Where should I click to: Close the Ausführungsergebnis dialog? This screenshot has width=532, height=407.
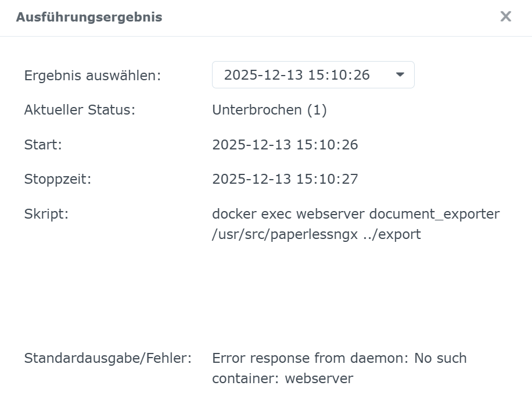[506, 17]
